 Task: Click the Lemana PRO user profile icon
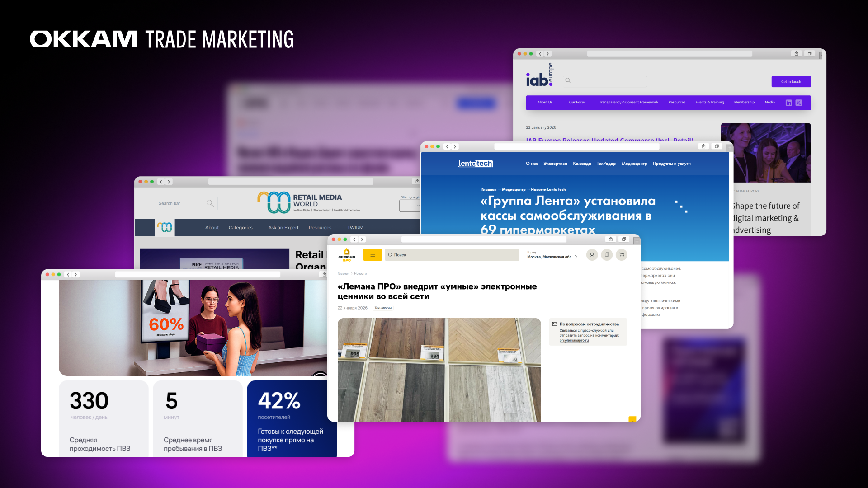(x=592, y=255)
